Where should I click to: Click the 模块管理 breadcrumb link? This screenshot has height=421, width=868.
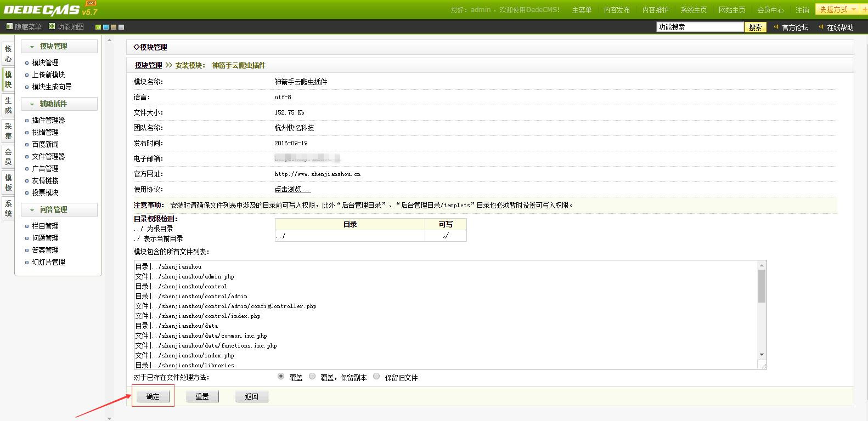[x=148, y=65]
